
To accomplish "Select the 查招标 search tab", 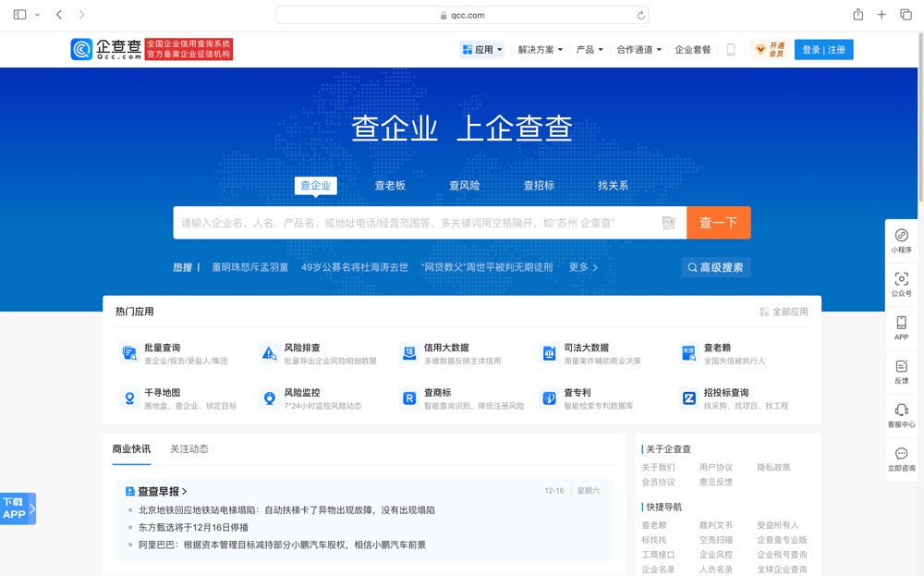I will coord(539,186).
